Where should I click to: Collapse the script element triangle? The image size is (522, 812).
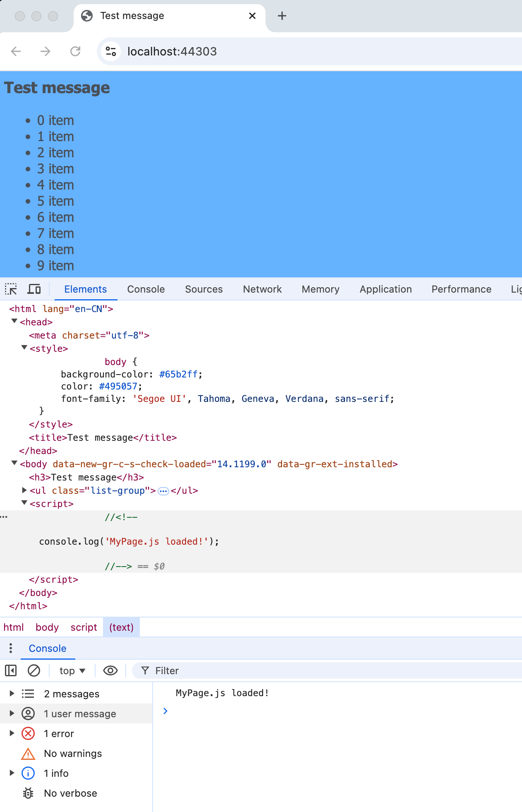(24, 503)
